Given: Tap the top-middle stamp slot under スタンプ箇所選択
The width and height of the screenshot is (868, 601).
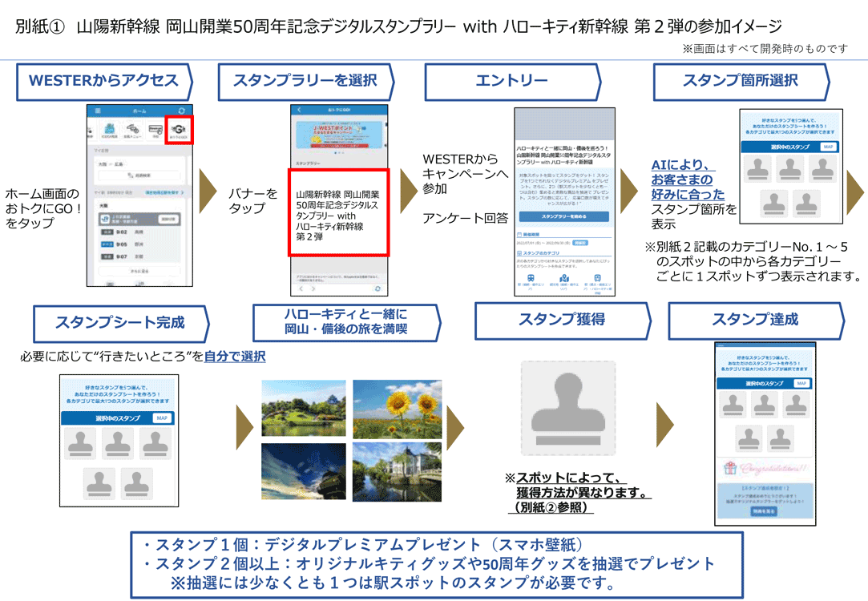Looking at the screenshot, I should click(790, 168).
